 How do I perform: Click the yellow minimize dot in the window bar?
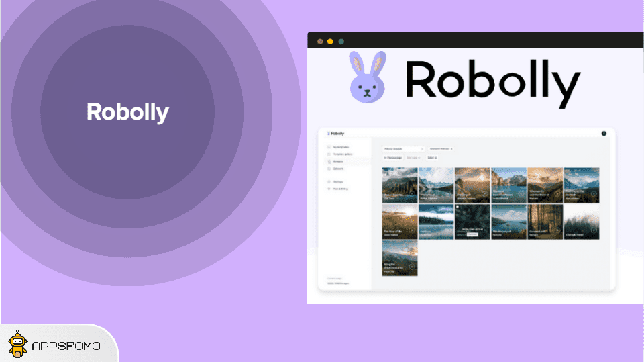coord(330,41)
